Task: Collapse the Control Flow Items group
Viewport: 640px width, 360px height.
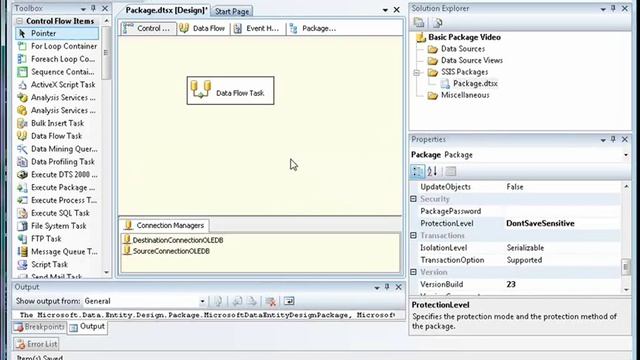Action: point(20,21)
